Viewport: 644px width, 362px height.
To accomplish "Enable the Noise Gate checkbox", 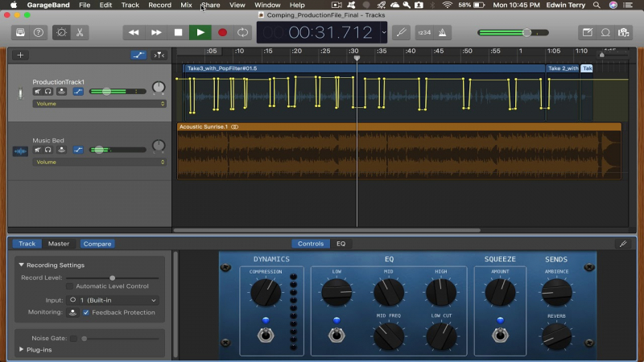I will (73, 339).
